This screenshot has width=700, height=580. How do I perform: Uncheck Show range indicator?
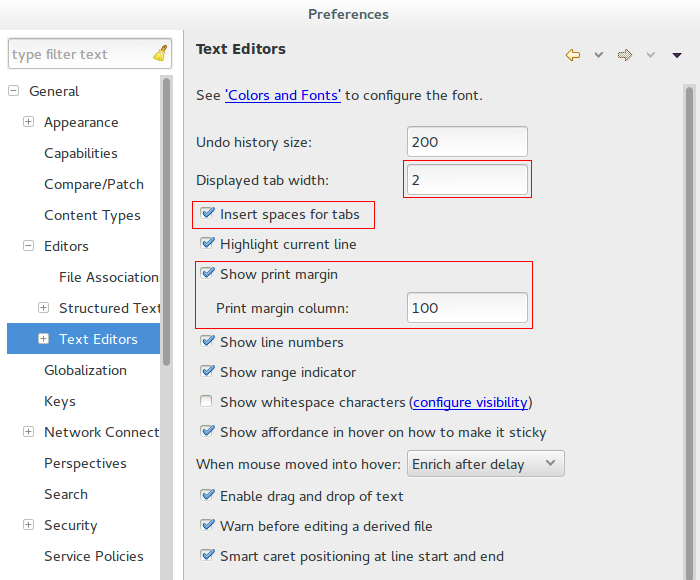(x=207, y=371)
